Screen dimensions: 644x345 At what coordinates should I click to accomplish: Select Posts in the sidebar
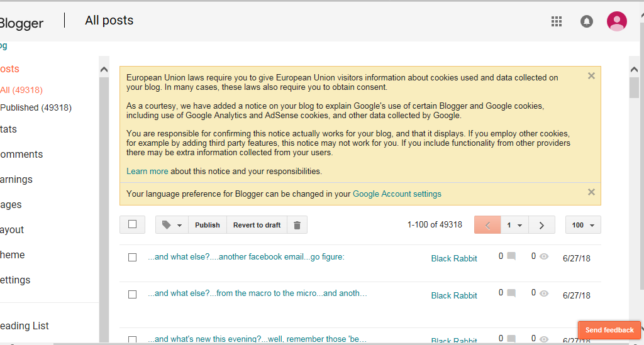pyautogui.click(x=9, y=69)
